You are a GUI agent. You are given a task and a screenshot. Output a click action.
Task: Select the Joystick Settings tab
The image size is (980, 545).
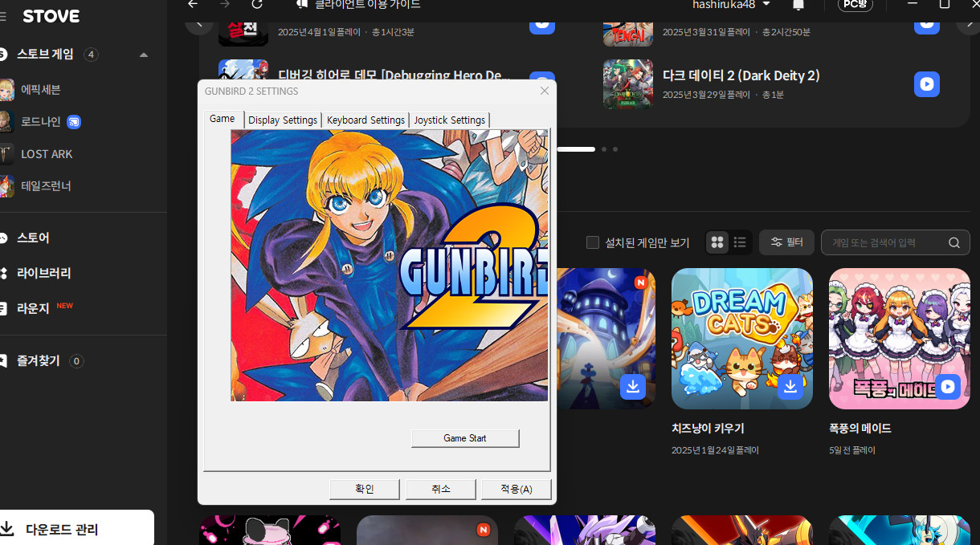[x=450, y=120]
